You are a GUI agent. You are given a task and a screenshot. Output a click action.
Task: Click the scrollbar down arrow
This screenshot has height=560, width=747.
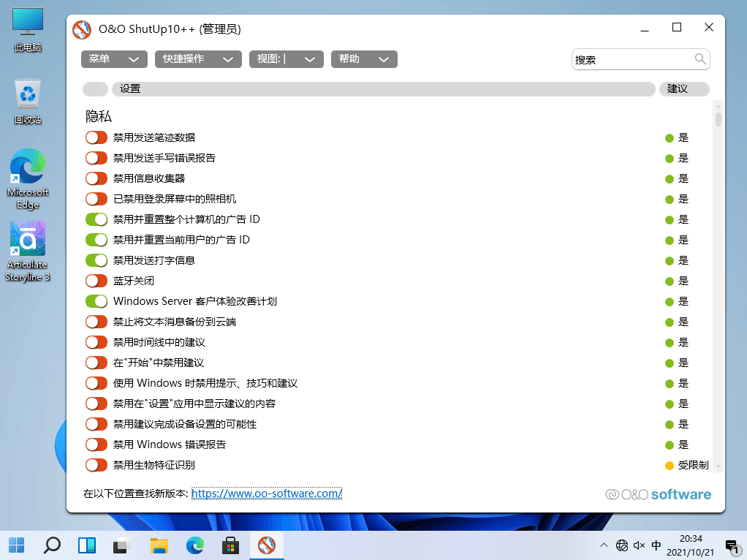tap(718, 466)
